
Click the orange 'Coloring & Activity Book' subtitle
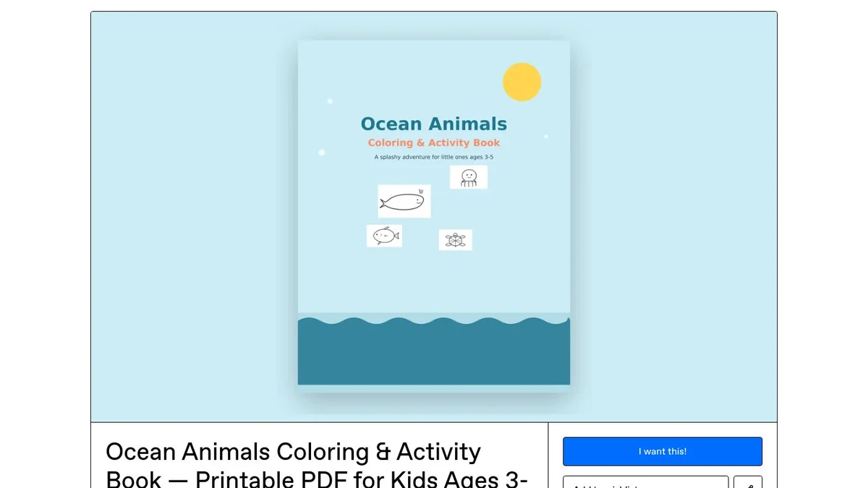coord(434,142)
